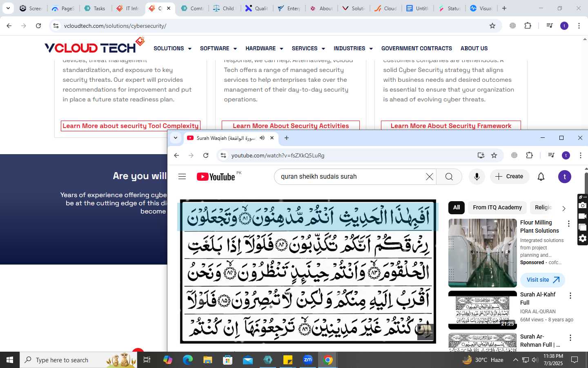The image size is (588, 368).
Task: Click the Flour Milling Plant thumbnail
Action: [483, 253]
